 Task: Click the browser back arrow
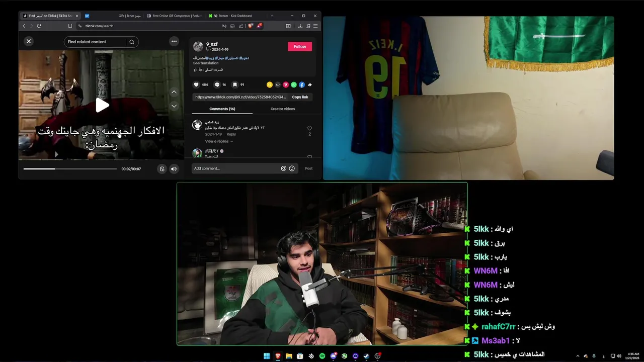pyautogui.click(x=24, y=26)
